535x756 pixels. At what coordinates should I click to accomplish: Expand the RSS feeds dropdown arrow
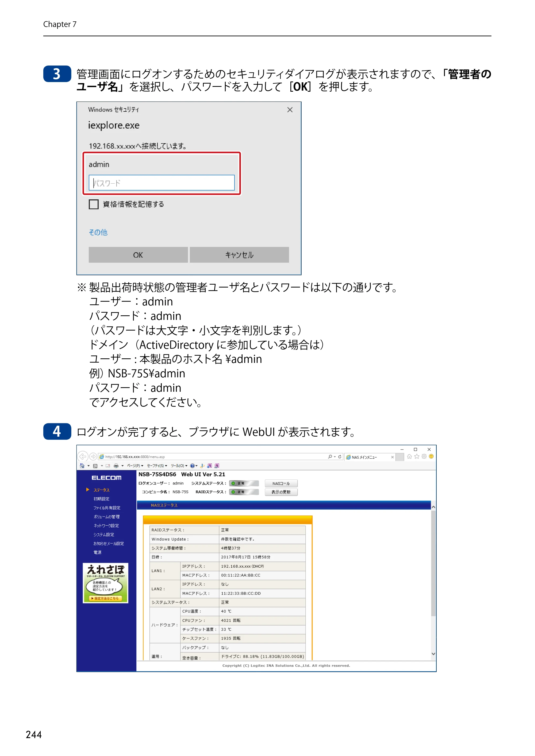[102, 466]
